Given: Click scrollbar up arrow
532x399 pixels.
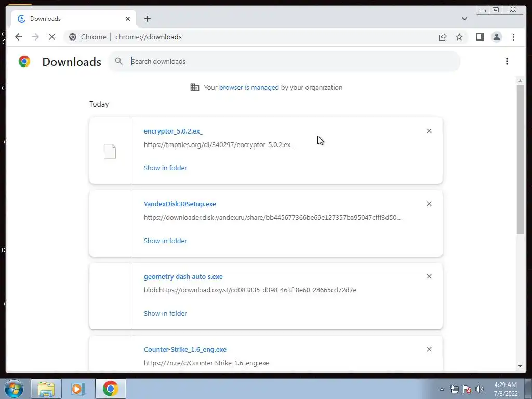Looking at the screenshot, I should 520,81.
